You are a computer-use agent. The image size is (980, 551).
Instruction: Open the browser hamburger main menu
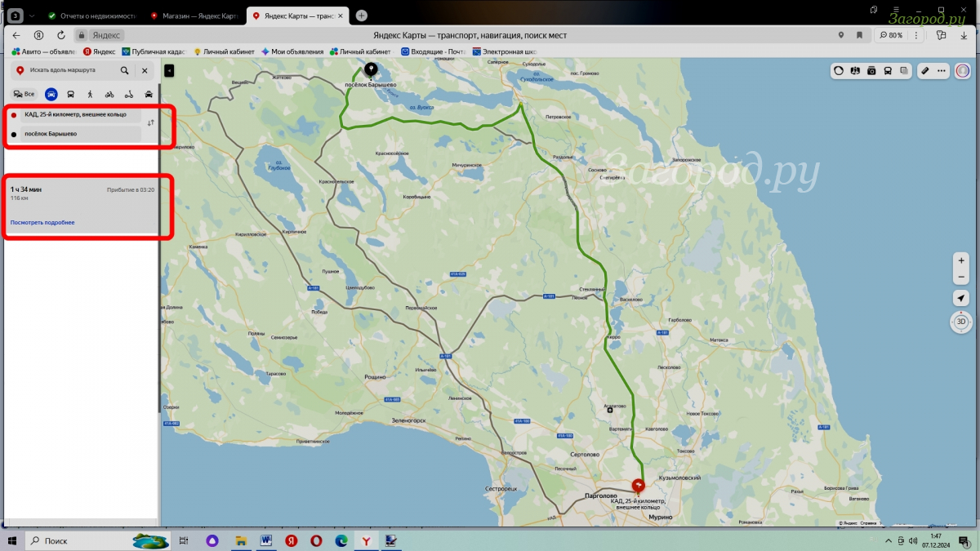tap(894, 10)
